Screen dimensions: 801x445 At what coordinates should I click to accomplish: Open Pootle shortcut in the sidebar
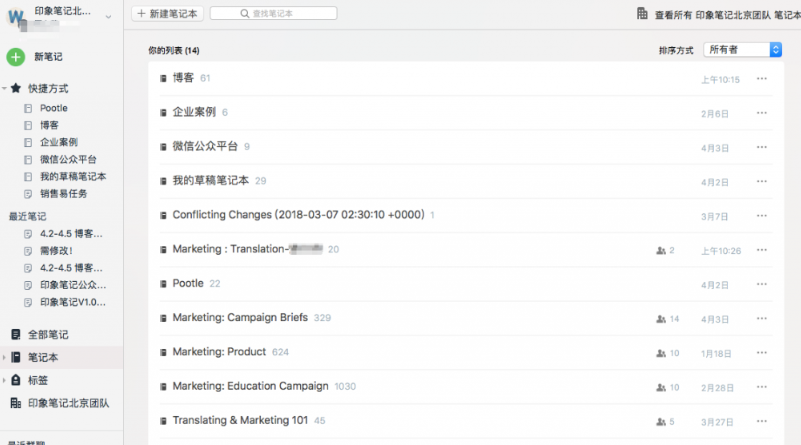pos(54,108)
